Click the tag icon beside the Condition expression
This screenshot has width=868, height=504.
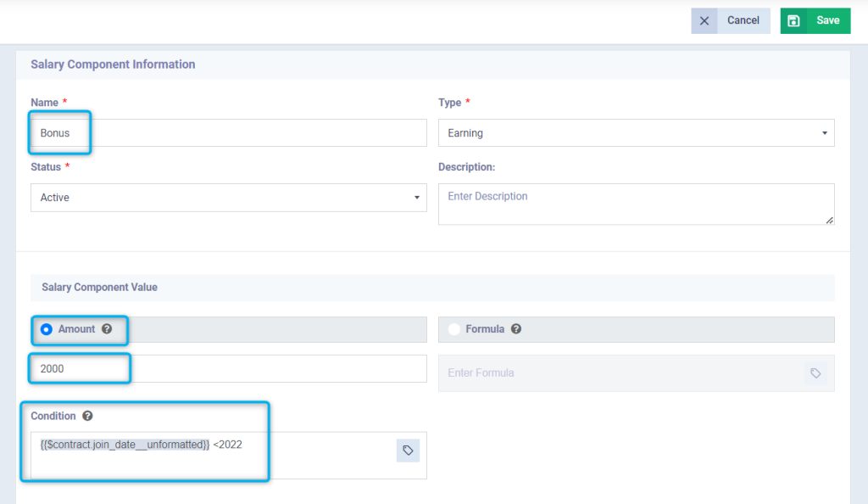pyautogui.click(x=409, y=451)
